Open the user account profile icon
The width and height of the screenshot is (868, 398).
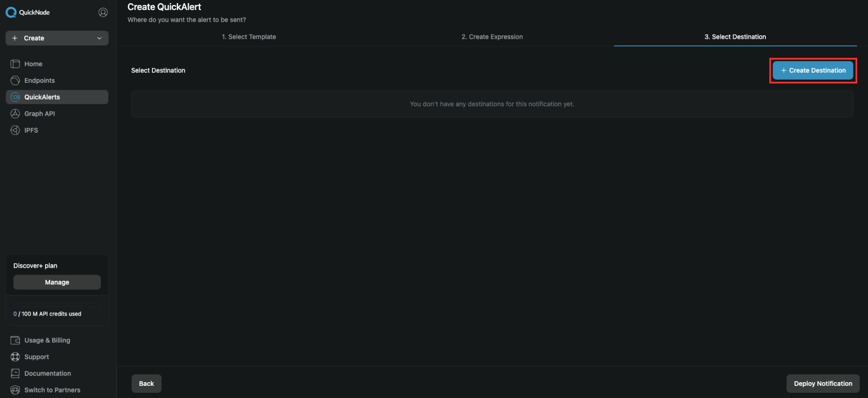click(103, 12)
